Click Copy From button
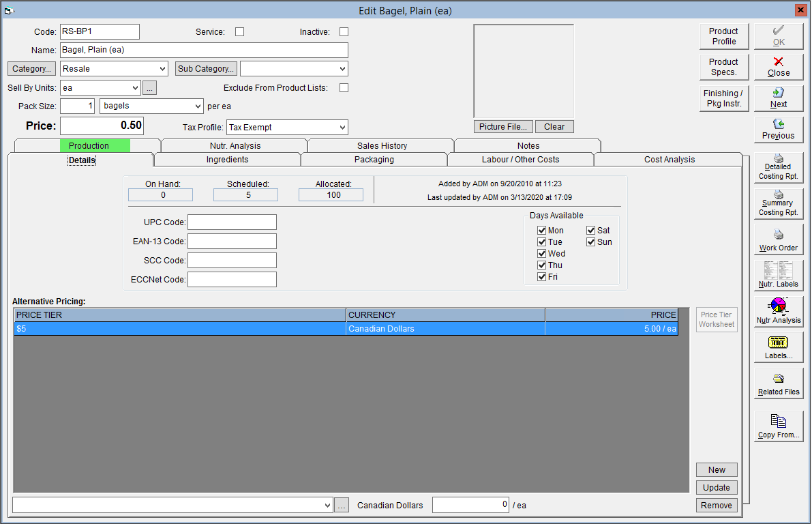812x524 pixels. (x=779, y=426)
